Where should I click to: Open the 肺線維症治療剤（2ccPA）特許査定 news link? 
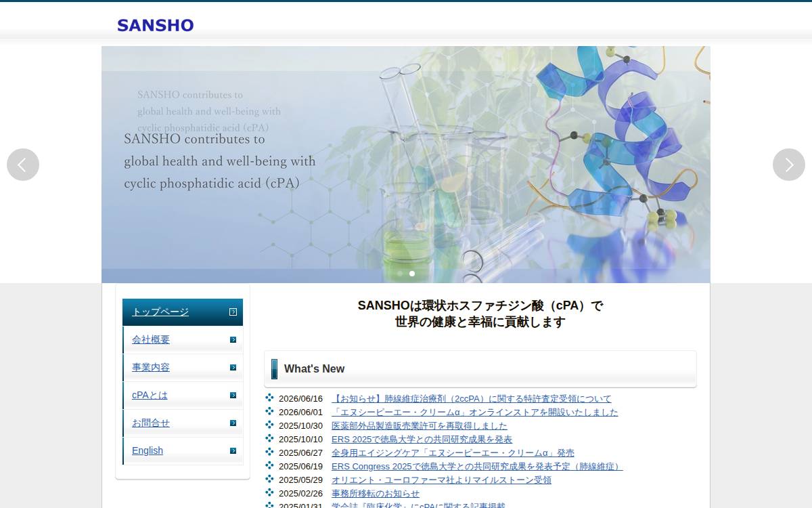pos(472,399)
